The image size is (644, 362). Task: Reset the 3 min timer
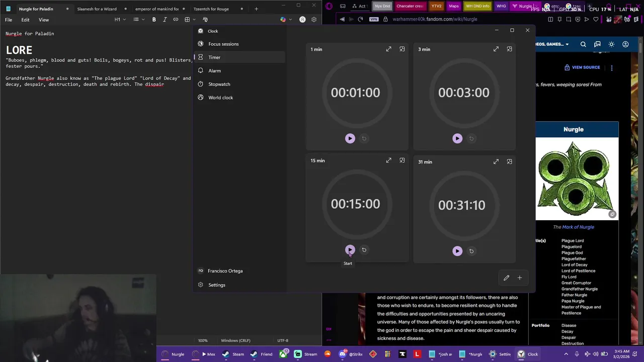click(x=471, y=138)
